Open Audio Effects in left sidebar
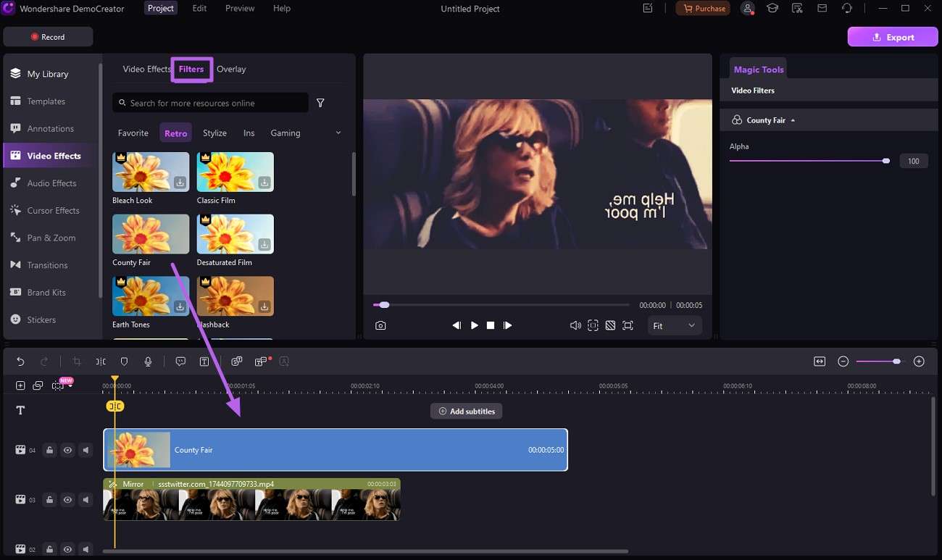 point(51,183)
